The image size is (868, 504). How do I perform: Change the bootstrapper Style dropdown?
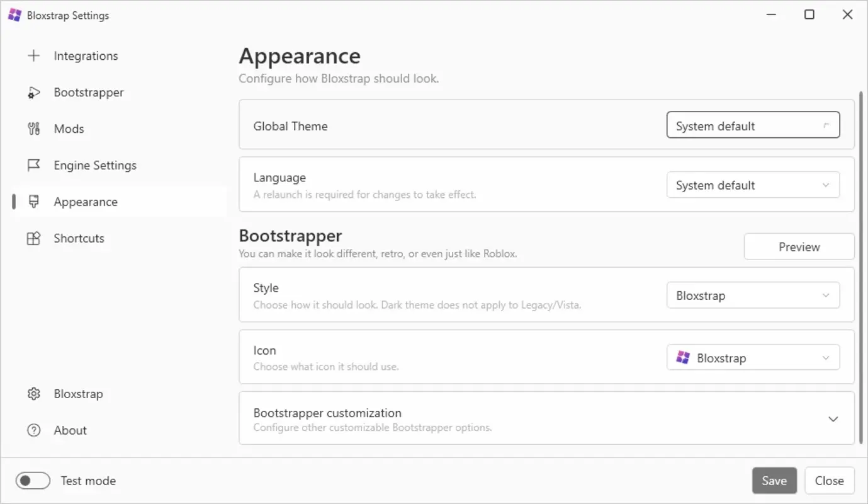[x=753, y=295]
